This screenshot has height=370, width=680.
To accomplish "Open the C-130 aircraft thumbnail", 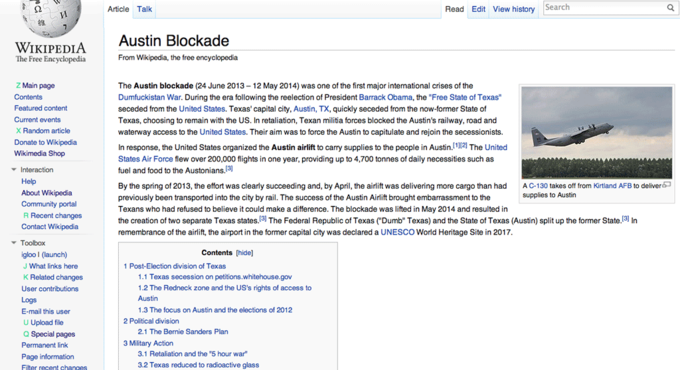I will coord(597,133).
